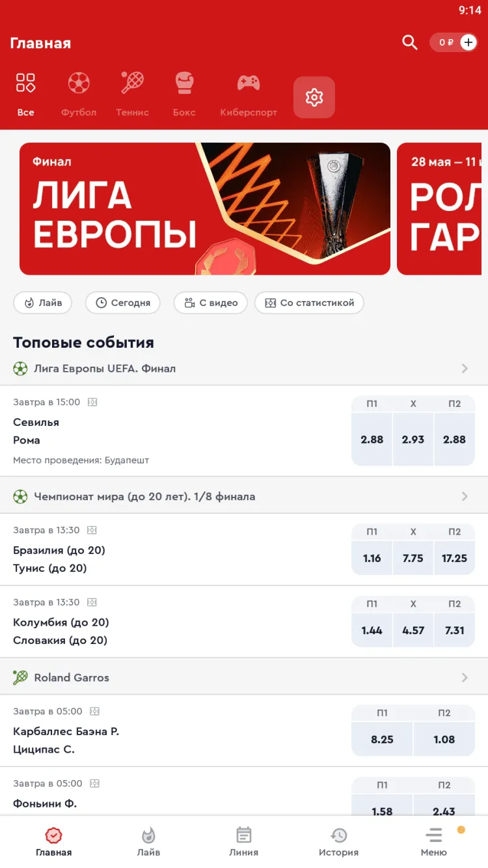The width and height of the screenshot is (488, 868).
Task: Select the Football sport category icon
Action: [x=79, y=83]
